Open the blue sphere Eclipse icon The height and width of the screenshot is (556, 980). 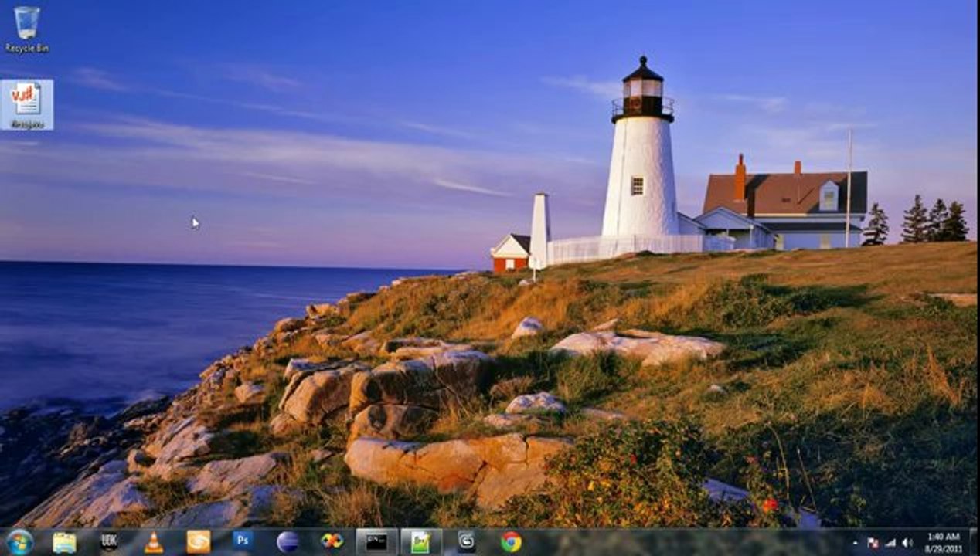tap(288, 542)
